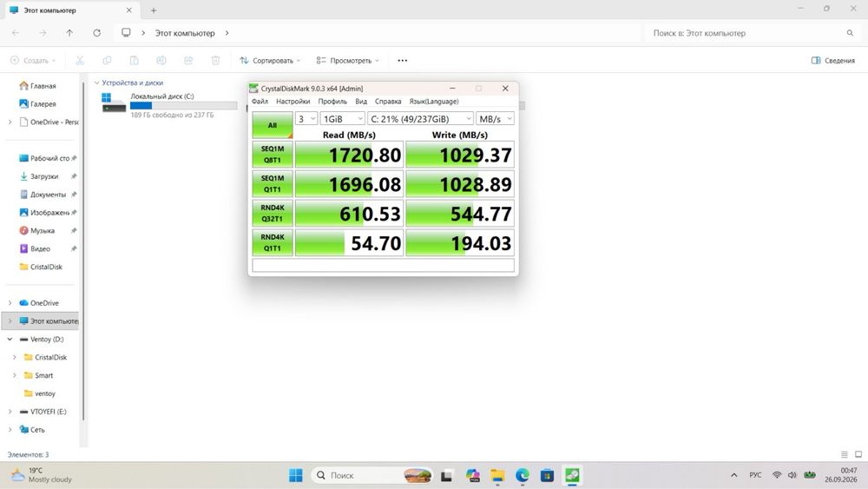Open File Explorer from the taskbar
Viewport: 868px width, 489px height.
pos(497,475)
